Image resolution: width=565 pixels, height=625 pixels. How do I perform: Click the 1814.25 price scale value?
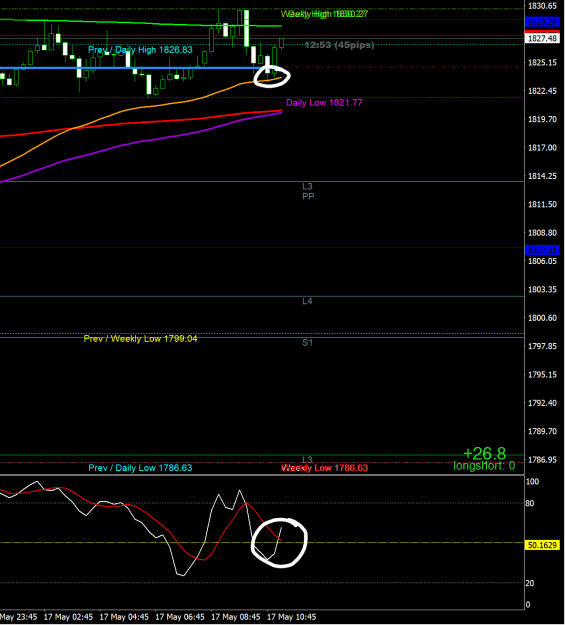pos(542,176)
